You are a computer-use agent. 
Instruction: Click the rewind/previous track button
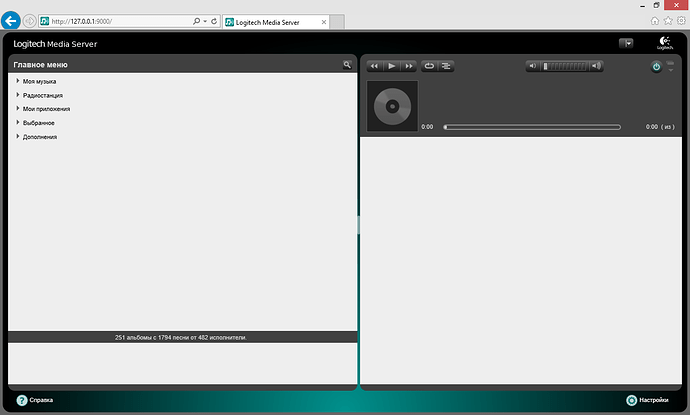click(374, 66)
